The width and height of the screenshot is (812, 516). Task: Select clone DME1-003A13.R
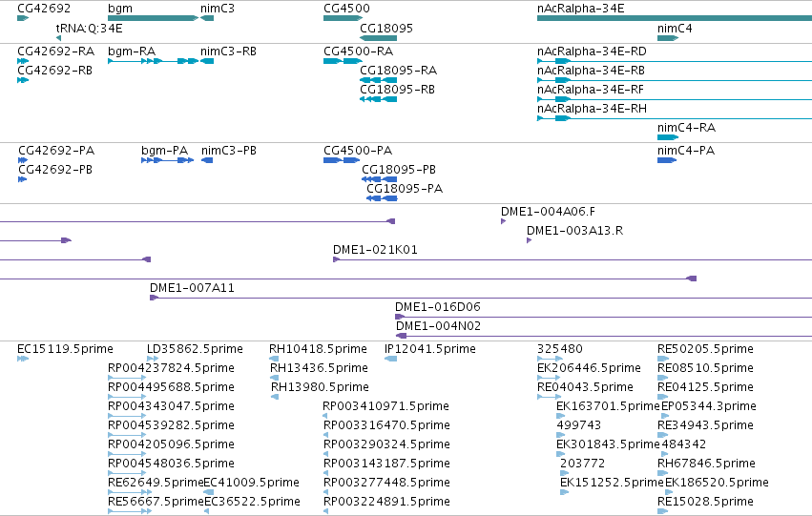click(574, 231)
